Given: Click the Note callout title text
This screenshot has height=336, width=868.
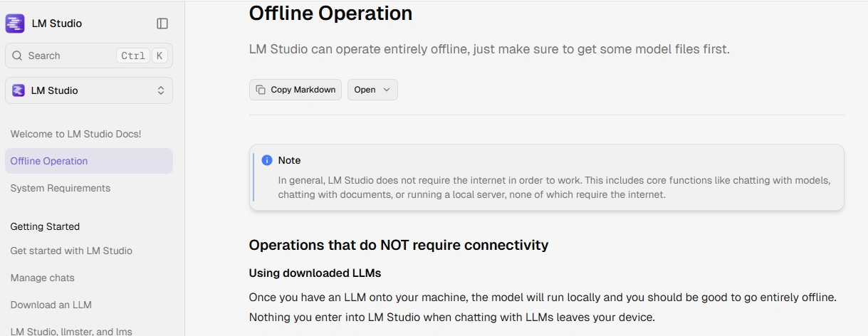Looking at the screenshot, I should (x=290, y=160).
